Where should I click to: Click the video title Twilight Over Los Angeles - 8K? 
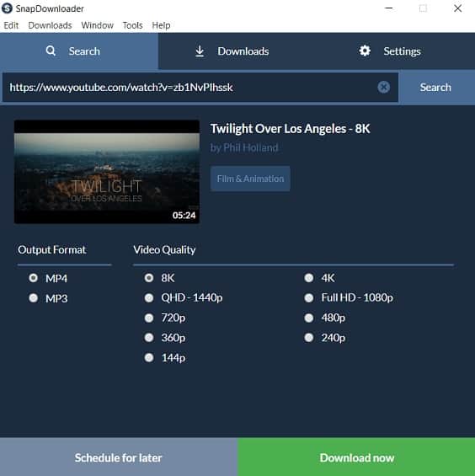291,129
